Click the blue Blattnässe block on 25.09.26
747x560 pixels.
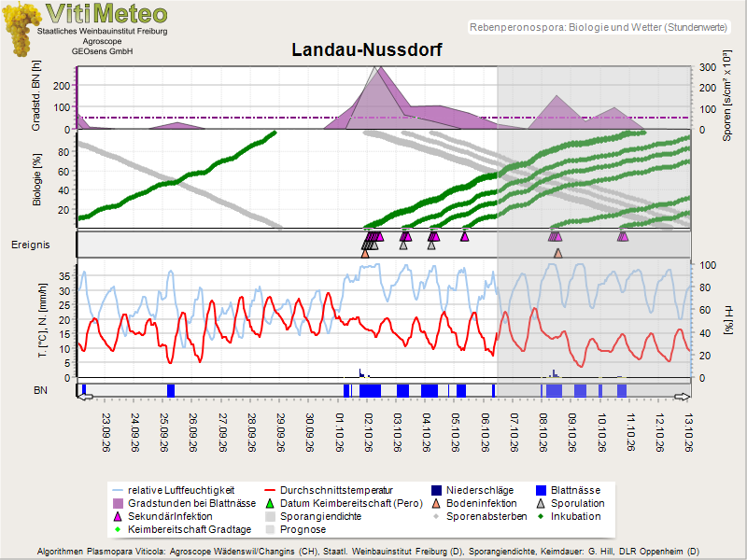[x=171, y=390]
